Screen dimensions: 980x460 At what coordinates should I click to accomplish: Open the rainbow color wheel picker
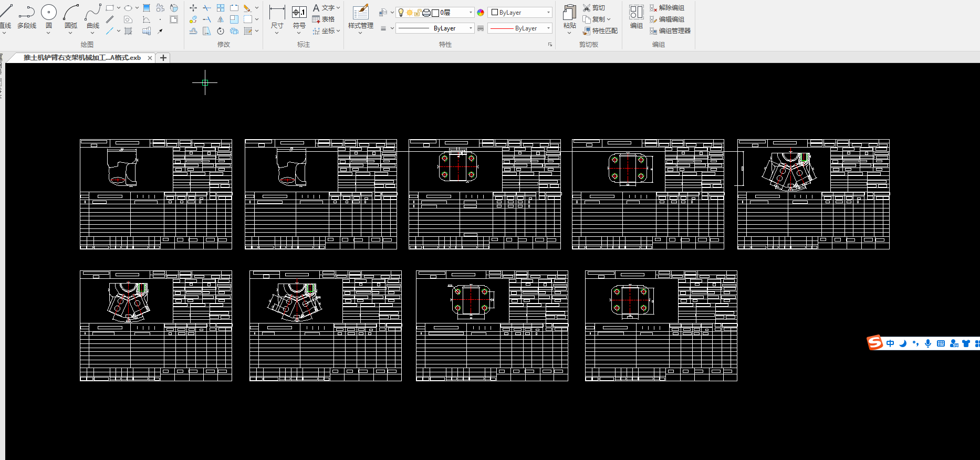(481, 13)
